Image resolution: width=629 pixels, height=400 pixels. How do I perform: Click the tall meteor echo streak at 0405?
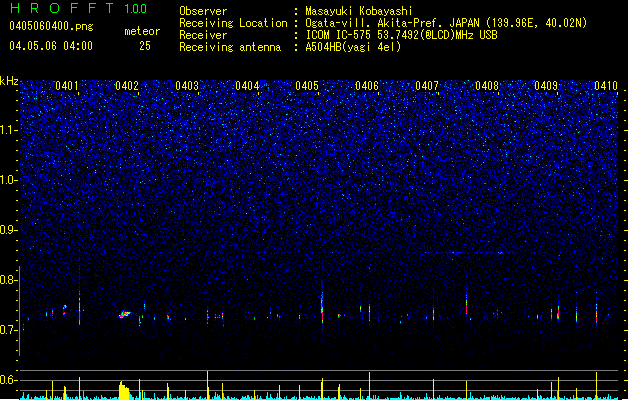(322, 301)
